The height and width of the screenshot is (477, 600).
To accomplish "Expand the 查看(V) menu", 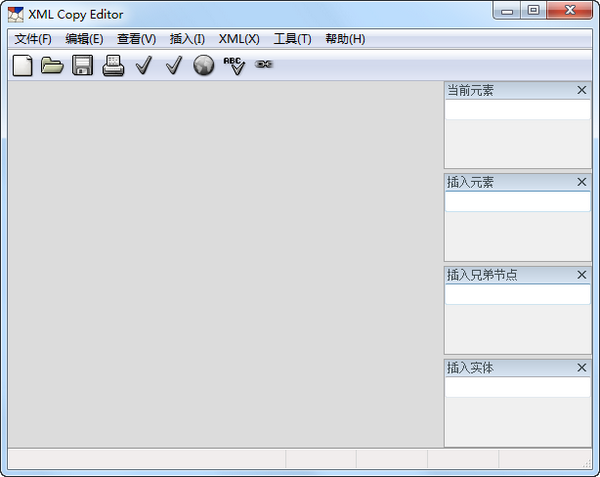I will click(136, 39).
